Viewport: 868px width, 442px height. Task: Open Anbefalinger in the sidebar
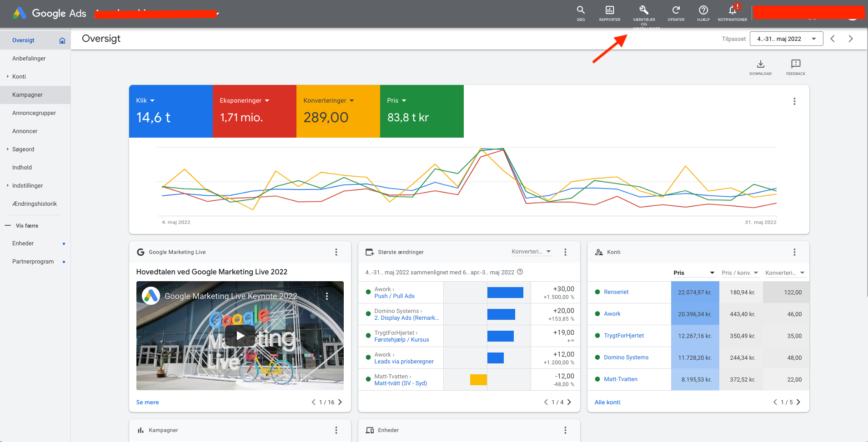[x=35, y=59]
